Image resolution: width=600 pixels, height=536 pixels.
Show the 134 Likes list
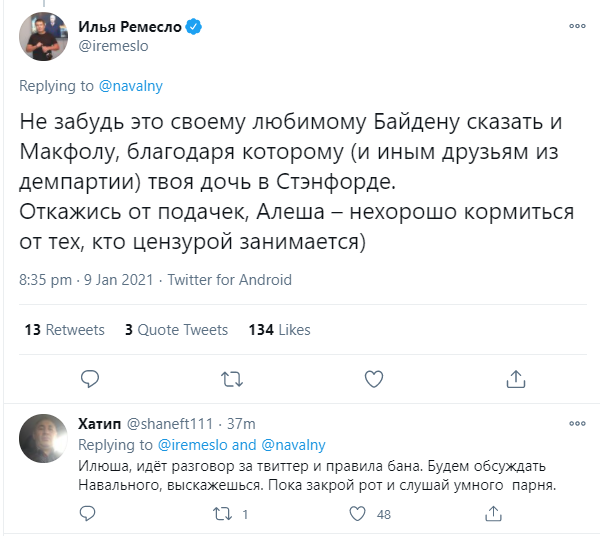279,330
